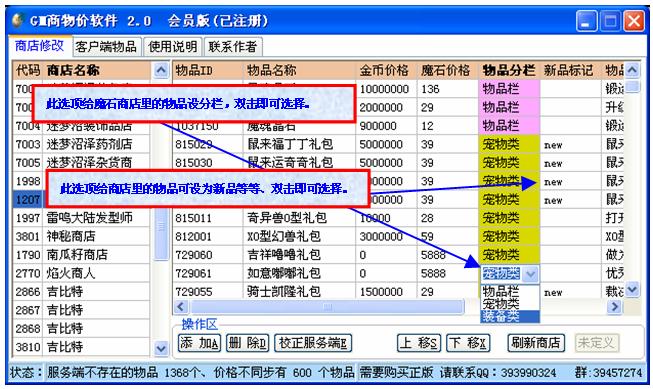Click item table scroll down arrow

click(x=632, y=289)
